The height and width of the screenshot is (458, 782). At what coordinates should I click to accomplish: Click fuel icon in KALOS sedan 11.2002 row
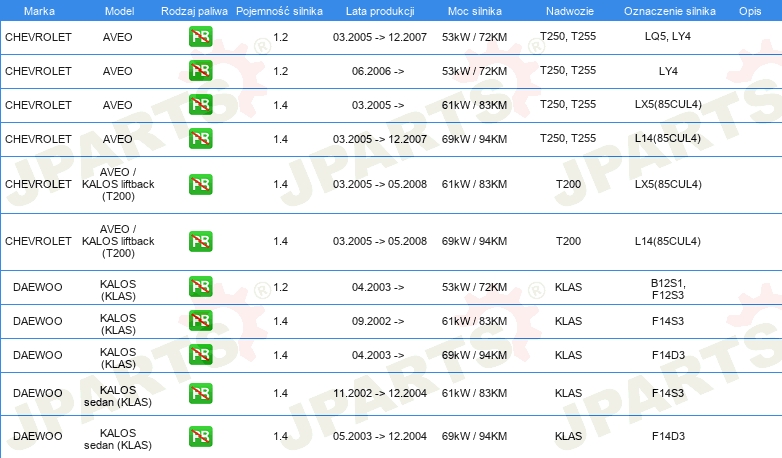click(x=200, y=393)
